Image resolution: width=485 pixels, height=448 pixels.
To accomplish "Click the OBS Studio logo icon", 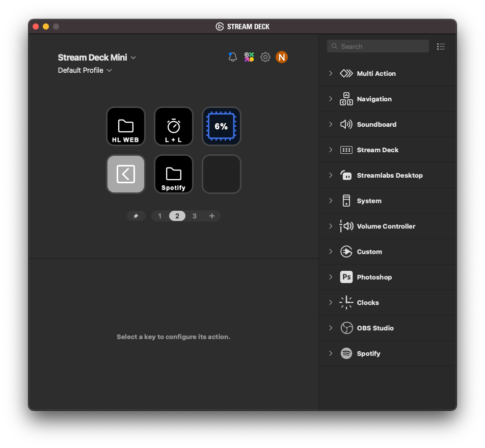I will 346,328.
